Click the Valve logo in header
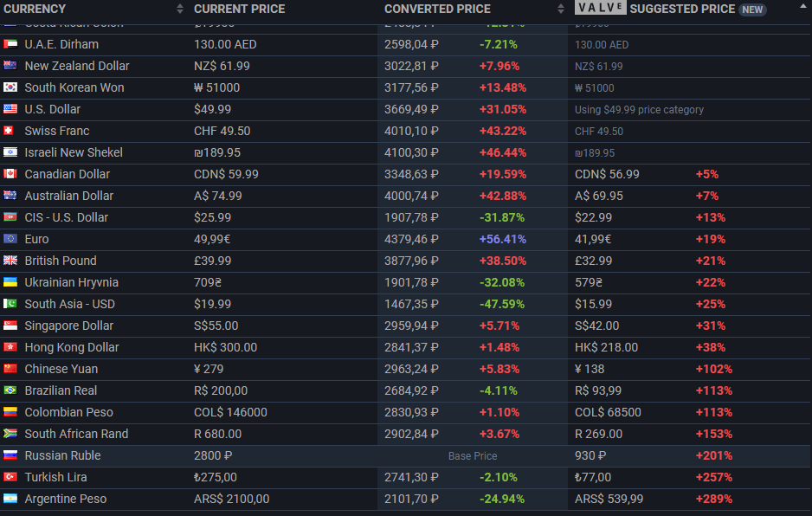The width and height of the screenshot is (812, 516). (x=600, y=8)
